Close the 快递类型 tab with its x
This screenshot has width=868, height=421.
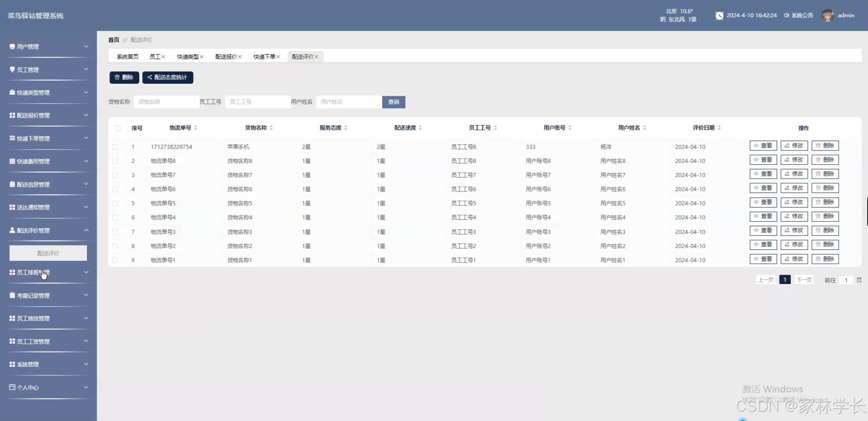[x=202, y=57]
